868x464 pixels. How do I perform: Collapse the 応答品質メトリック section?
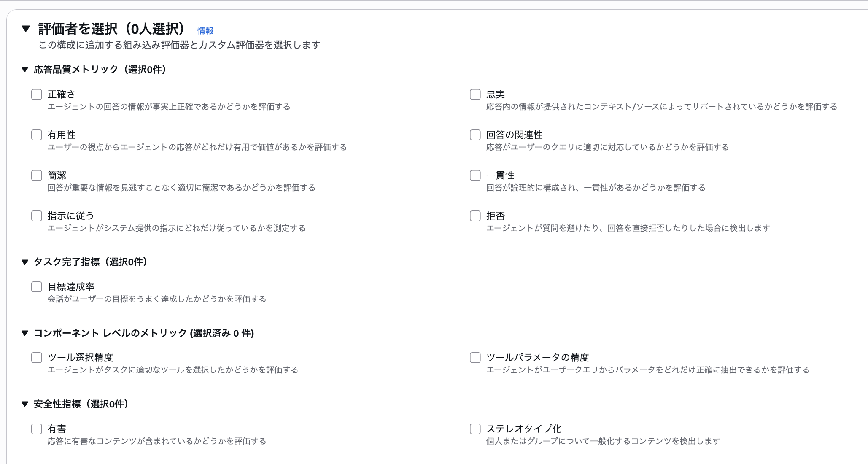pos(26,70)
